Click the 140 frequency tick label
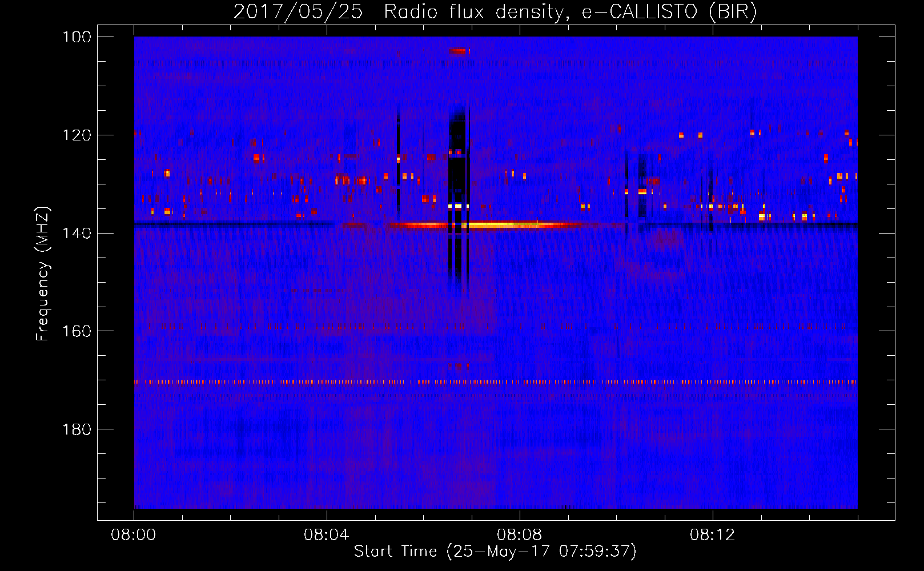 click(77, 233)
